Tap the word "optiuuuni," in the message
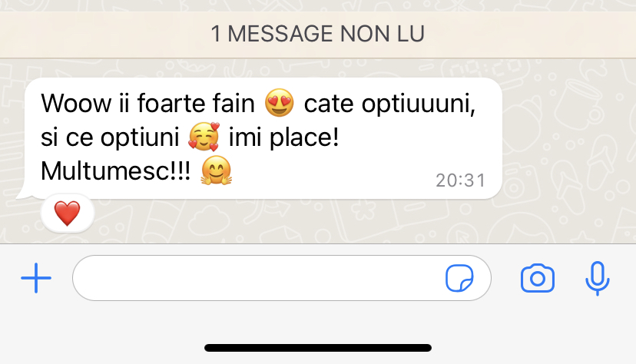The image size is (636, 364). click(418, 105)
